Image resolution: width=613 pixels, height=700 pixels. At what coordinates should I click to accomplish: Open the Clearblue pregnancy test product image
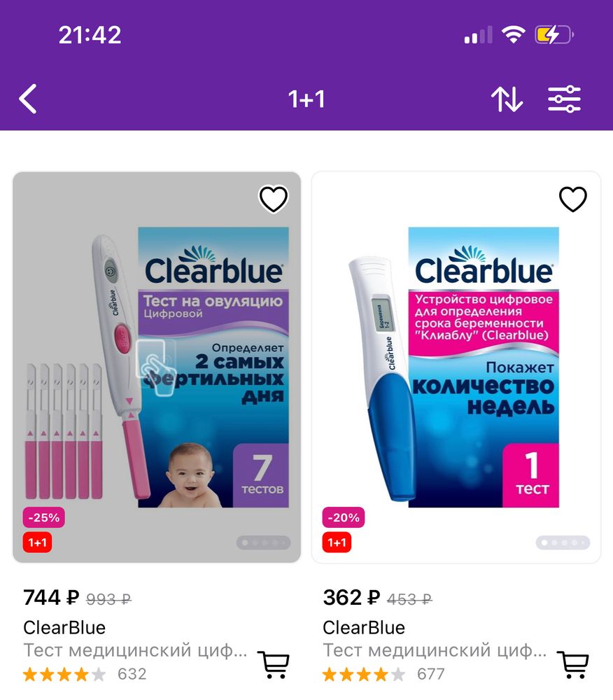click(456, 367)
